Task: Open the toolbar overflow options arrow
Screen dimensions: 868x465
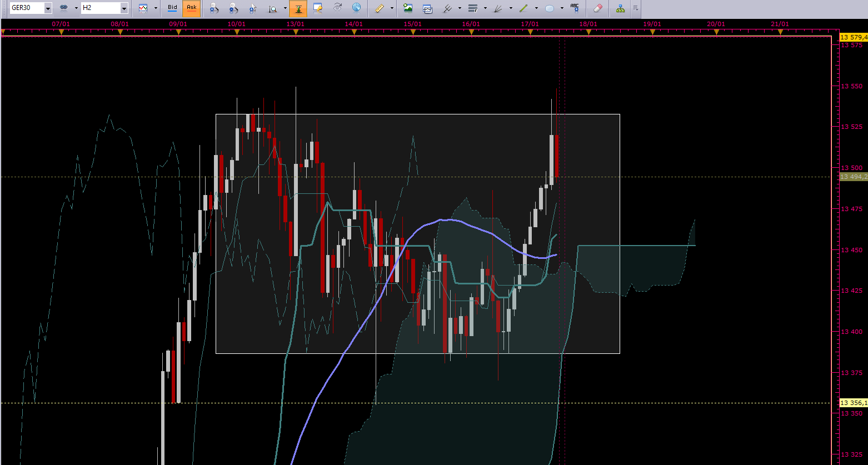Action: (635, 8)
